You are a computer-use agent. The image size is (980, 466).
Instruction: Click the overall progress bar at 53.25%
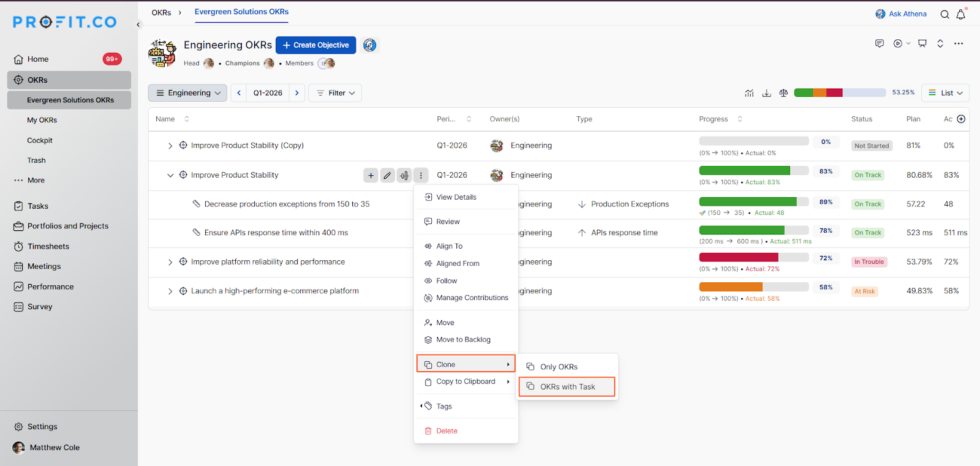coord(839,93)
